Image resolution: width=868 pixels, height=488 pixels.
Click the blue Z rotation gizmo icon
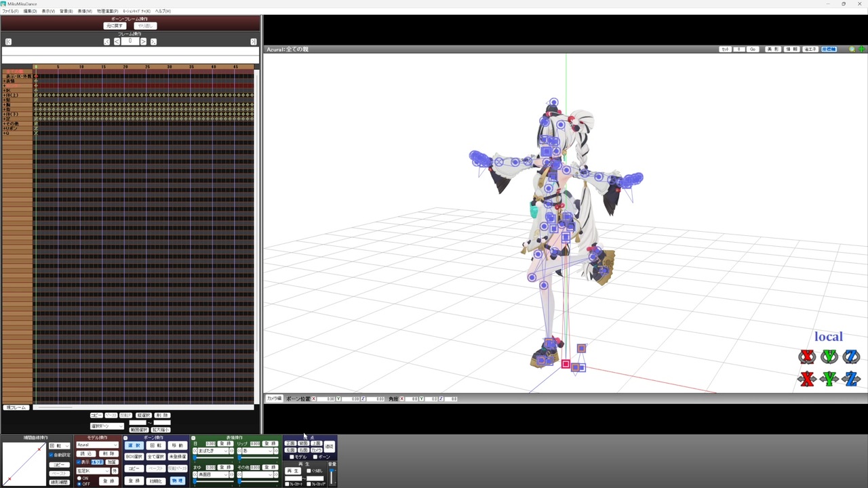(852, 357)
